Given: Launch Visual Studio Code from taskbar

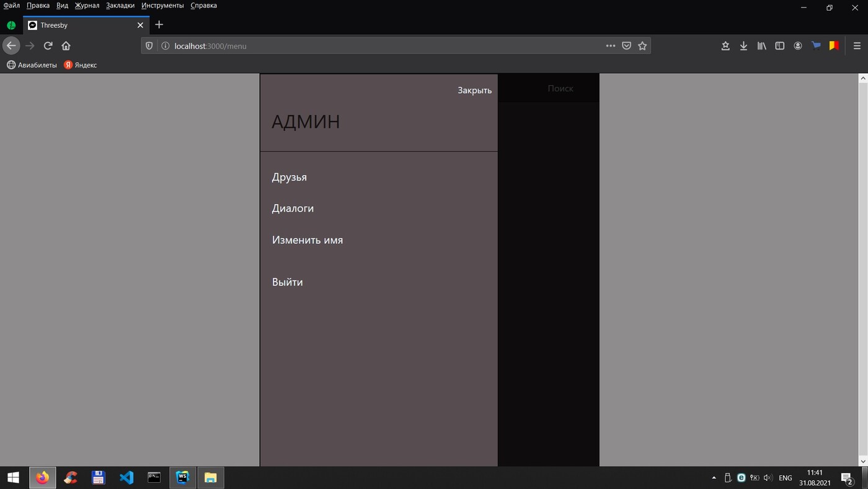Looking at the screenshot, I should (126, 478).
